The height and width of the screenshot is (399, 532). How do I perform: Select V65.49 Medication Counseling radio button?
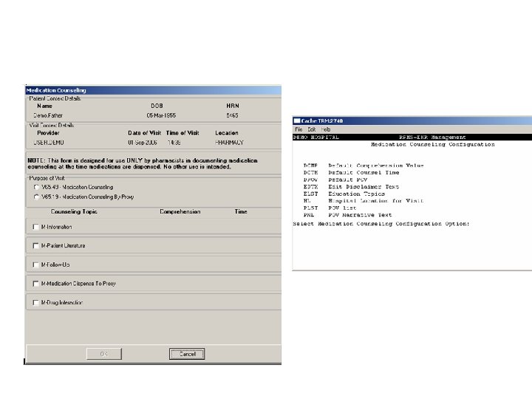pyautogui.click(x=37, y=187)
